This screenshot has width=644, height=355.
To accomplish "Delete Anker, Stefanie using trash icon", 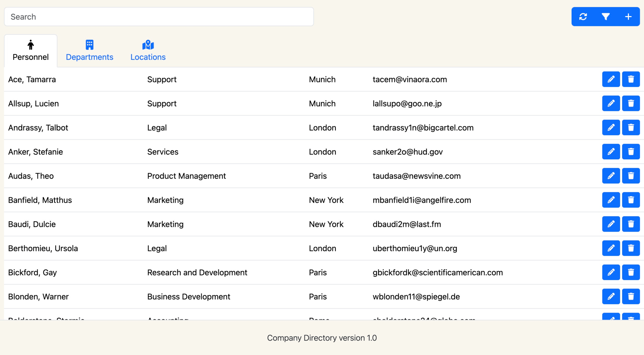I will click(630, 152).
